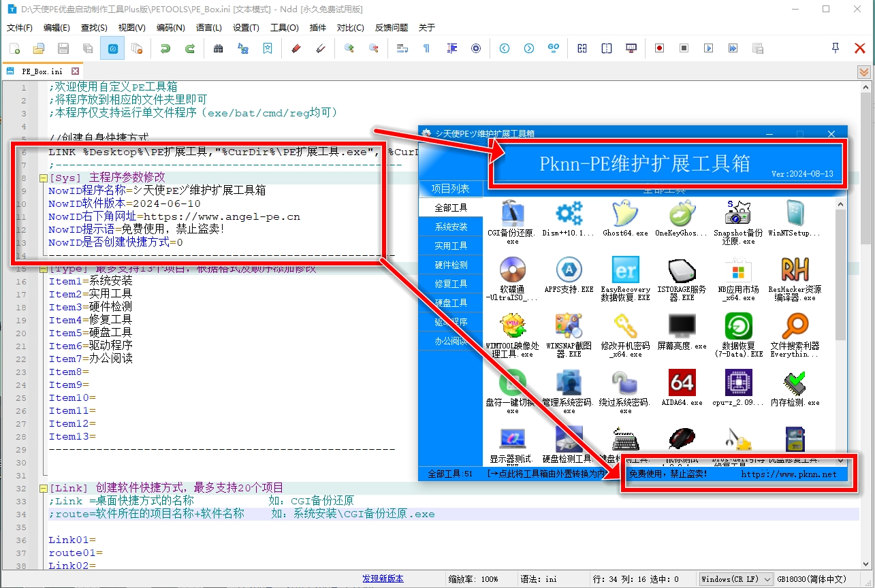Toggle the pin window on top icon
This screenshot has height=588, width=875.
[836, 48]
